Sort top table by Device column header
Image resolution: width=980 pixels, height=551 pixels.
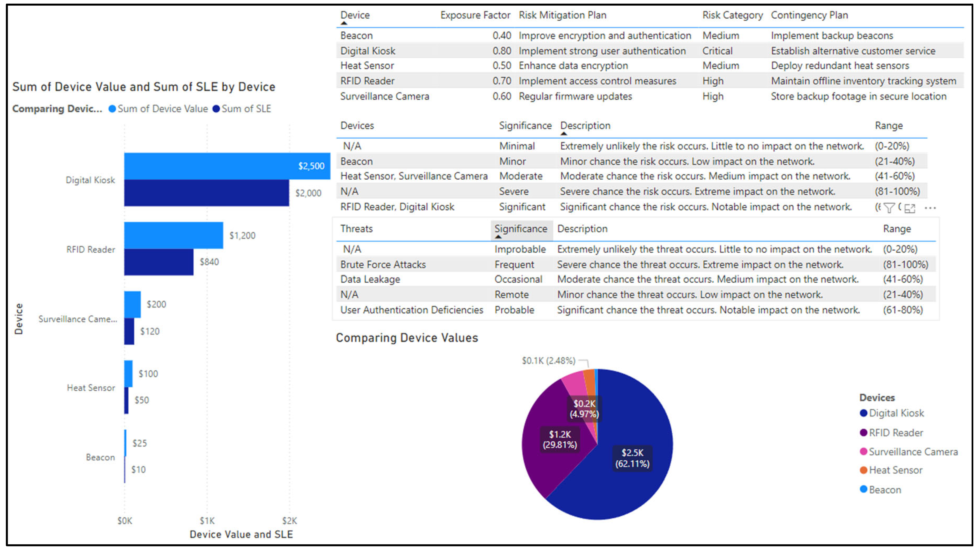(x=355, y=15)
